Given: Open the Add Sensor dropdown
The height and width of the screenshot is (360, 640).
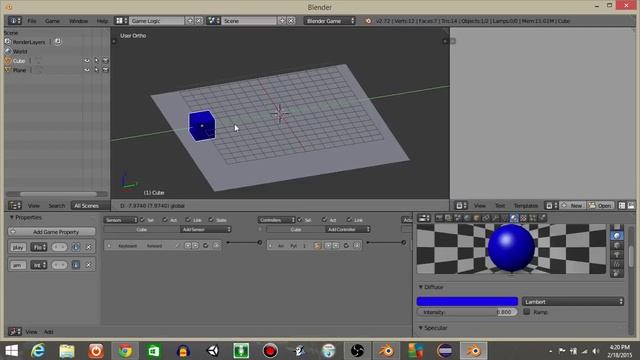Looking at the screenshot, I should (206, 229).
